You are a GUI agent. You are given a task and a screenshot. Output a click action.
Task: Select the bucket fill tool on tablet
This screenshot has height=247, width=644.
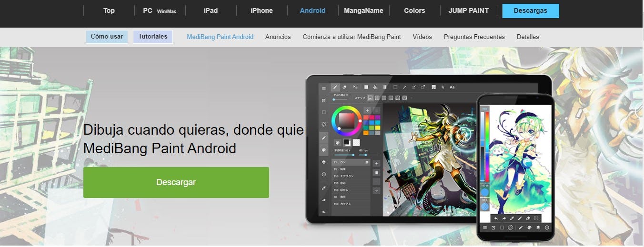pos(375,88)
